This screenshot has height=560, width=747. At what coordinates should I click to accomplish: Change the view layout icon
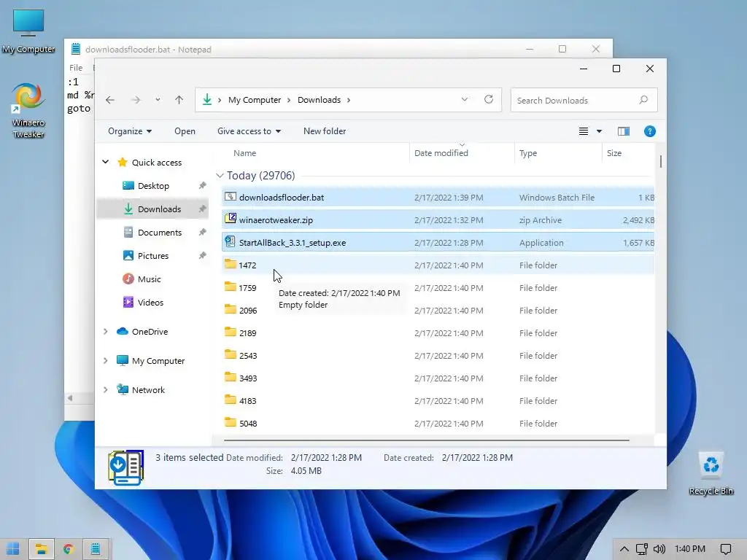(x=584, y=131)
